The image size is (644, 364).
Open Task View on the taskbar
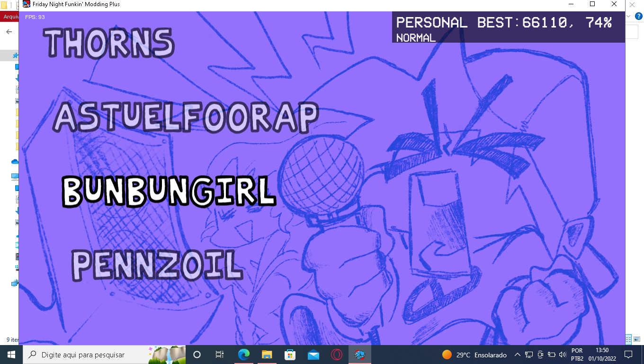point(220,355)
